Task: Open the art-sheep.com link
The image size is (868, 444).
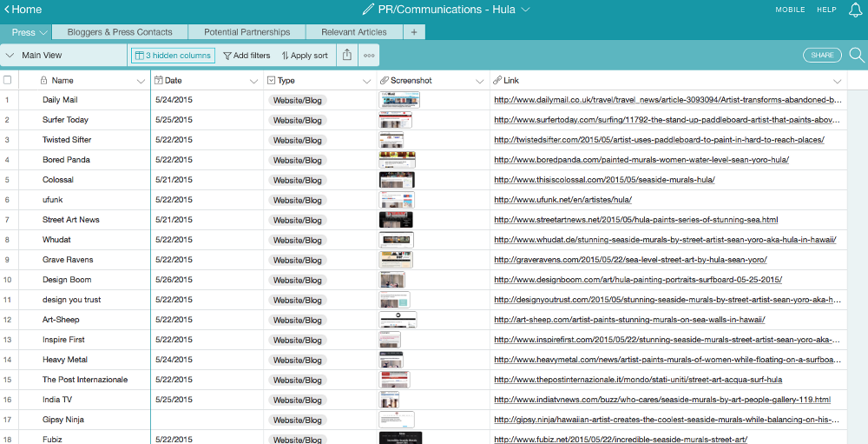Action: point(629,319)
